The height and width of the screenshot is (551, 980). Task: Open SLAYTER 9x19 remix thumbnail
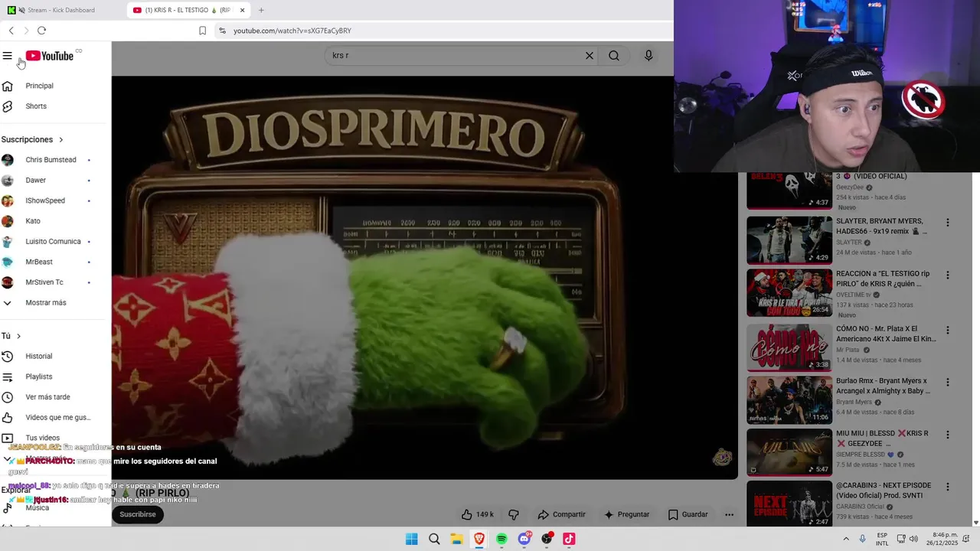pos(789,240)
